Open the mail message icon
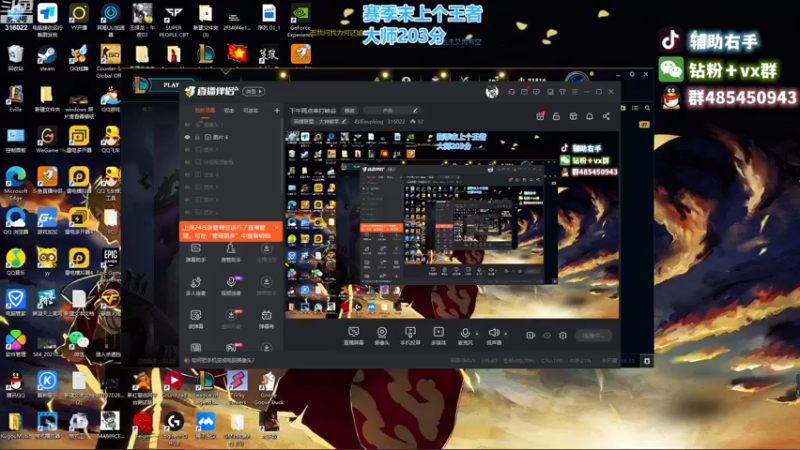Image resolution: width=800 pixels, height=450 pixels. pyautogui.click(x=524, y=92)
